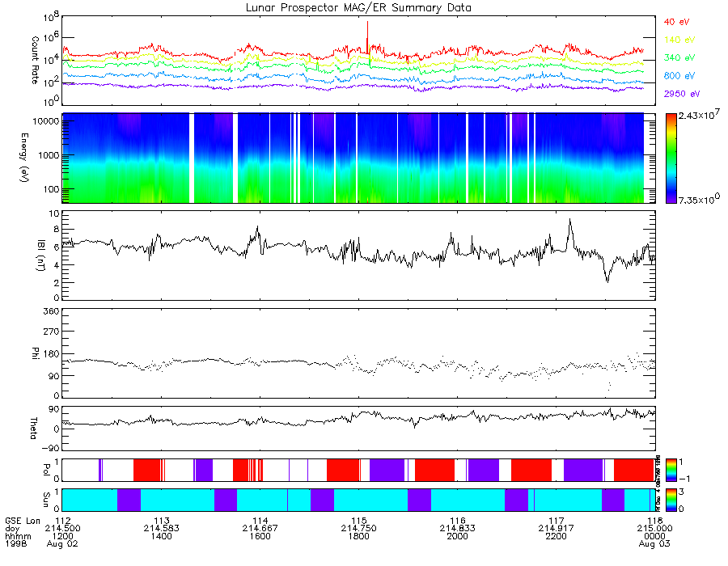Click the 'Aug 03' date label
This screenshot has height=566, width=728.
point(654,543)
